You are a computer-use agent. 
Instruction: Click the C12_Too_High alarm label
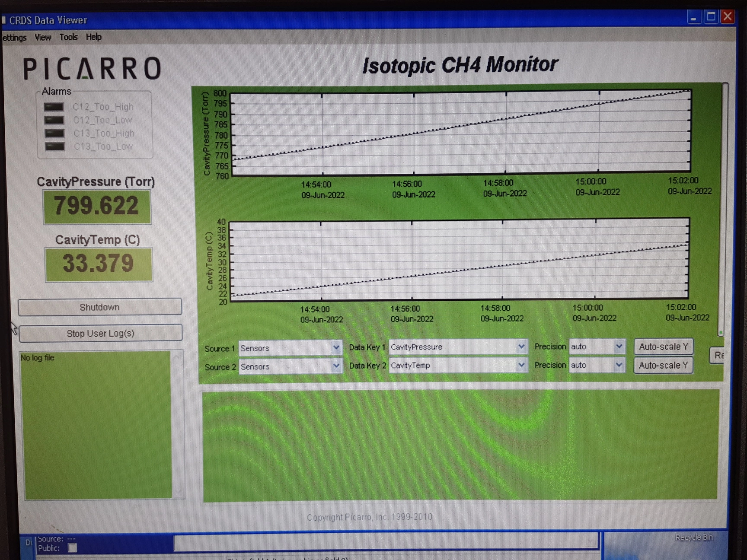point(103,107)
